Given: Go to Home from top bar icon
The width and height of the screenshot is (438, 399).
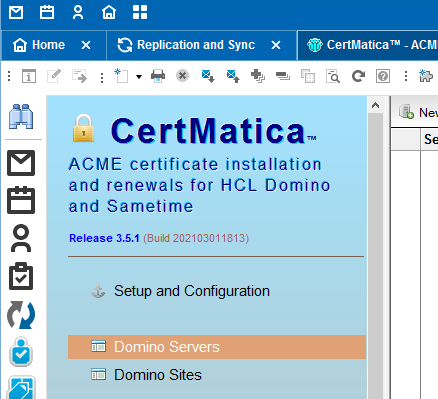Looking at the screenshot, I should 109,13.
